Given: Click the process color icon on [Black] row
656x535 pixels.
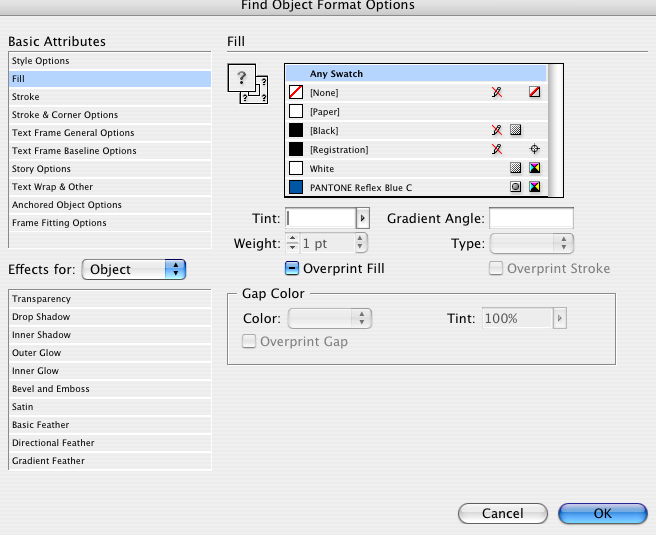Looking at the screenshot, I should (x=515, y=130).
